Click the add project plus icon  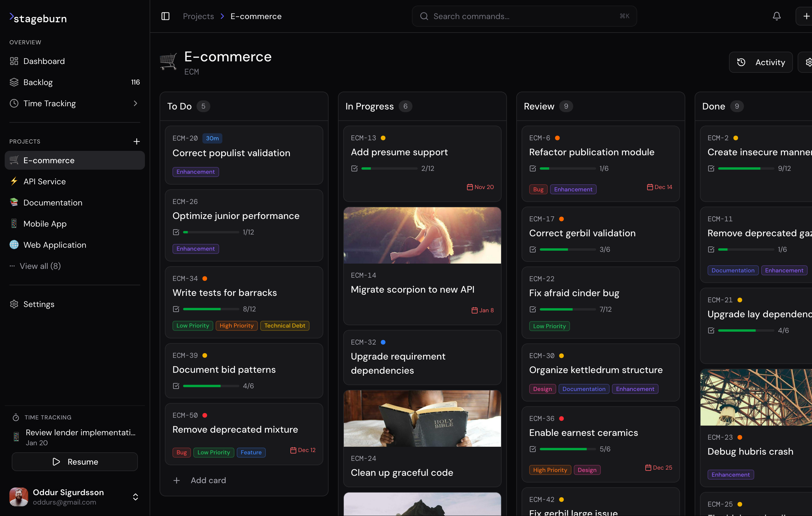coord(137,141)
